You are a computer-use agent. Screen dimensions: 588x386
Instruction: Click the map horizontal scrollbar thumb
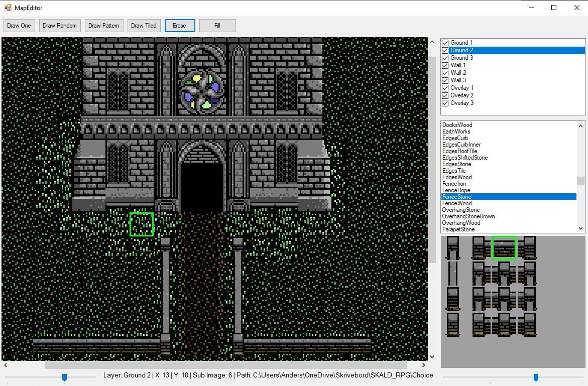(x=225, y=365)
